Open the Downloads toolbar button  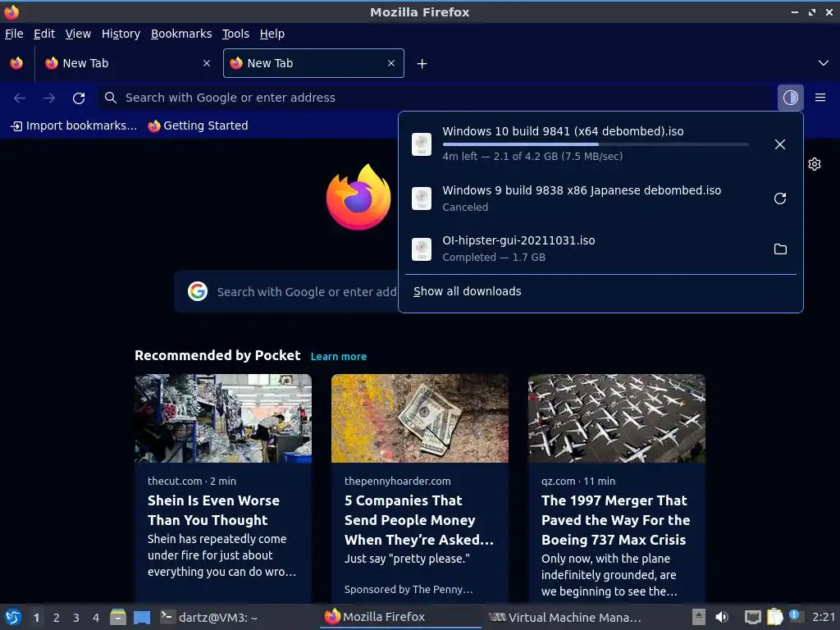(790, 98)
